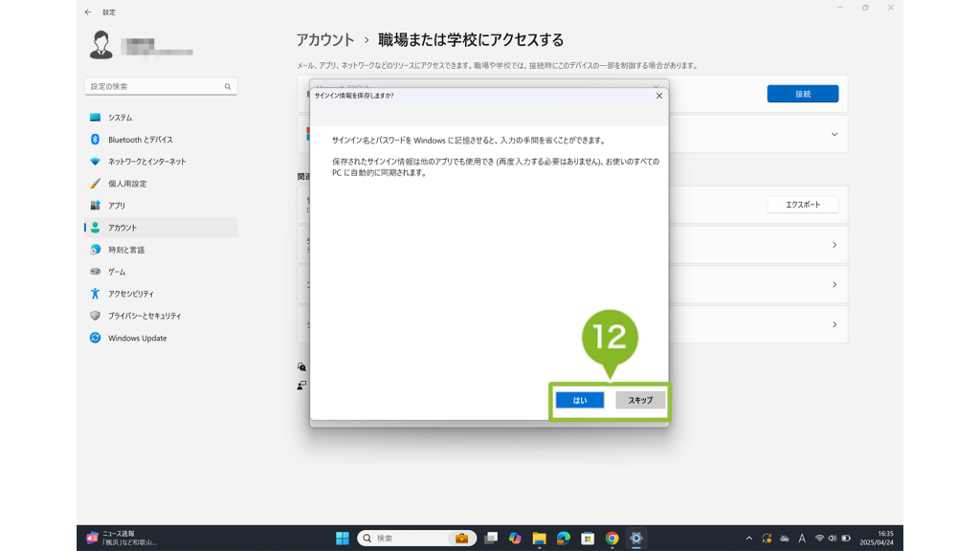The width and height of the screenshot is (980, 551).
Task: Open Windows Update page
Action: pos(137,338)
